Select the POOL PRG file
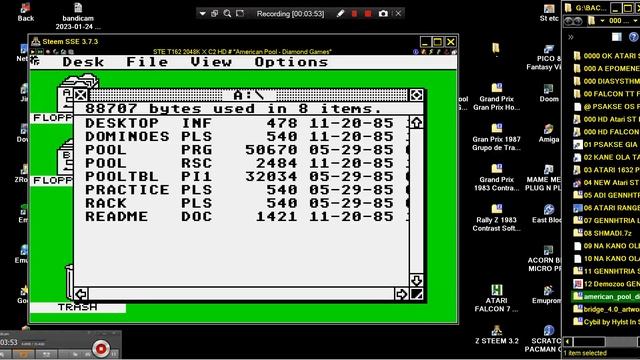 click(239, 150)
